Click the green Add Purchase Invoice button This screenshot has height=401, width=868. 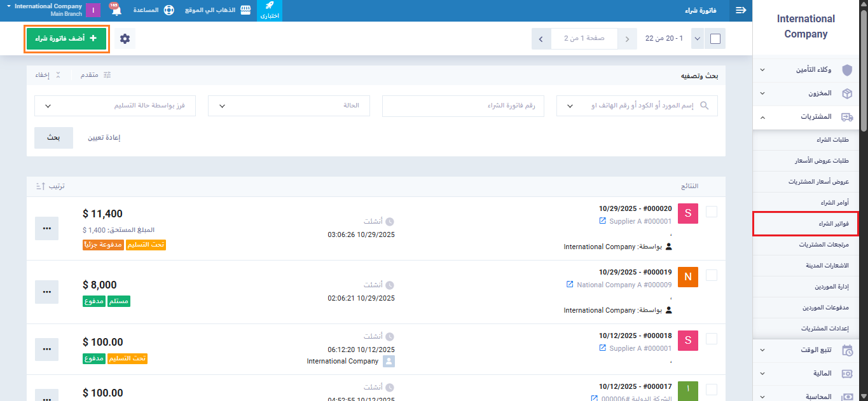[67, 39]
